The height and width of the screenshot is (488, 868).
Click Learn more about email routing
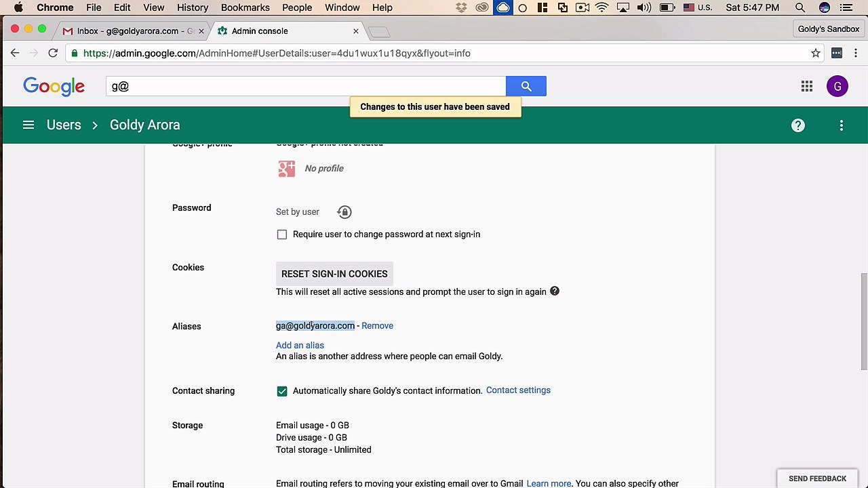click(549, 483)
